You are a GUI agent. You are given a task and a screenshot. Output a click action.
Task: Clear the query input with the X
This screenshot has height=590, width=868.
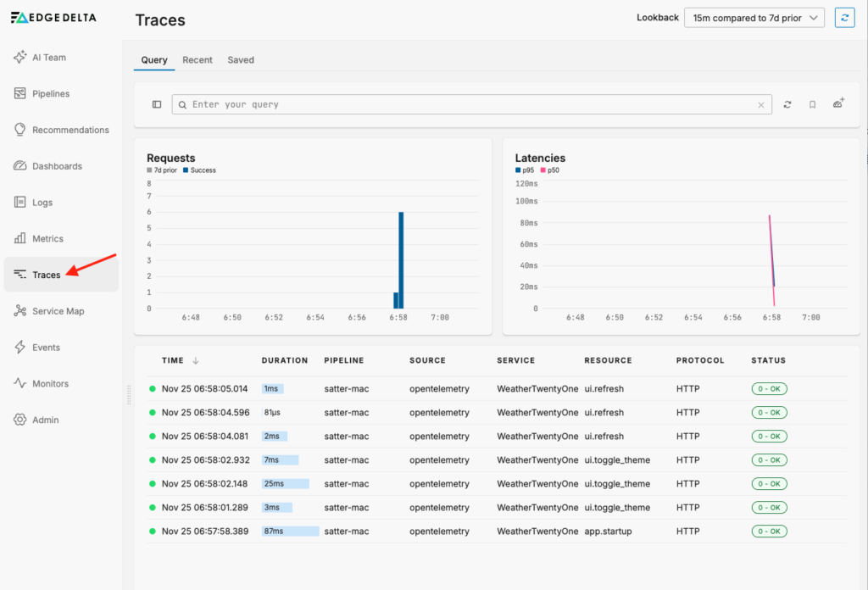(760, 105)
